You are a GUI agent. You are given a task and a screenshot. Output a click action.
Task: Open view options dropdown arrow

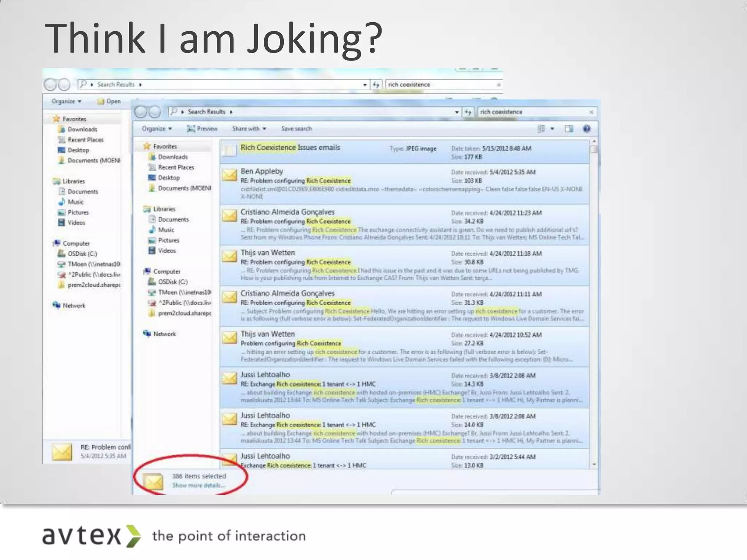tap(552, 129)
